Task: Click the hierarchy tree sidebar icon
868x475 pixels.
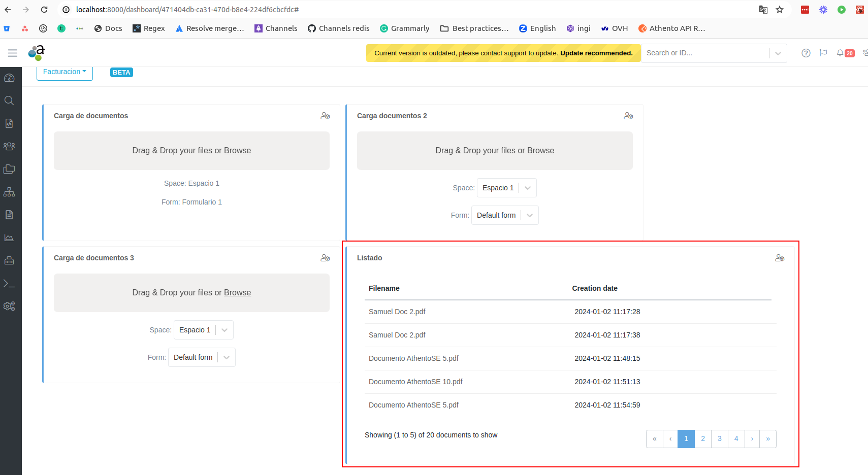Action: point(9,192)
